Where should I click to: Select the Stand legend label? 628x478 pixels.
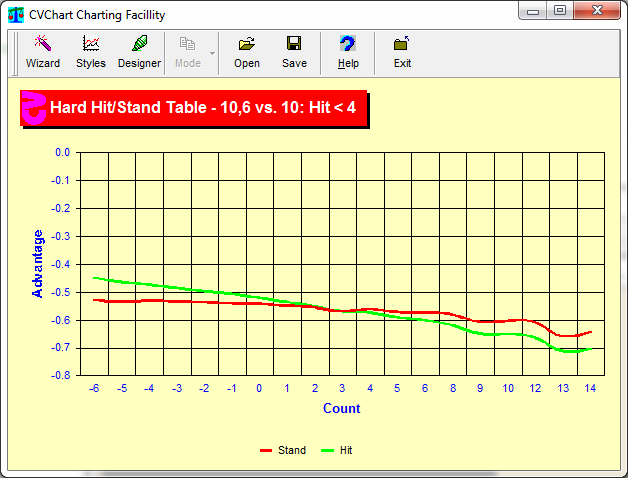pyautogui.click(x=291, y=451)
